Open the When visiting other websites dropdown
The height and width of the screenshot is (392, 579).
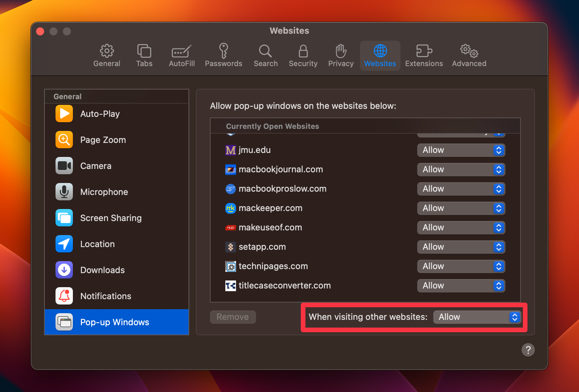(x=477, y=317)
